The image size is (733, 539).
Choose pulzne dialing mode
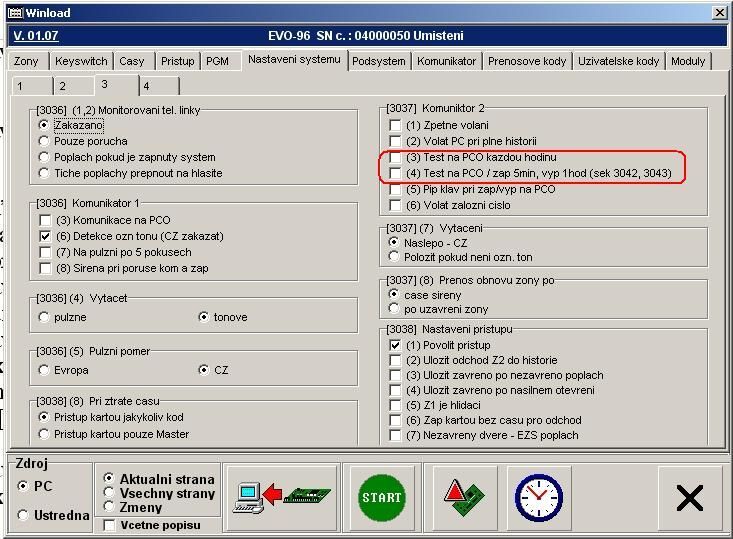44,317
